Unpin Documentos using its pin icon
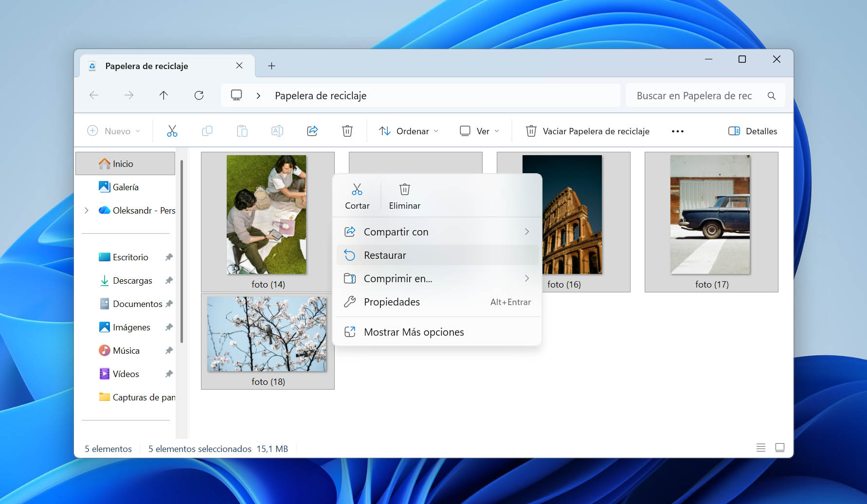Image resolution: width=867 pixels, height=504 pixels. pyautogui.click(x=169, y=304)
